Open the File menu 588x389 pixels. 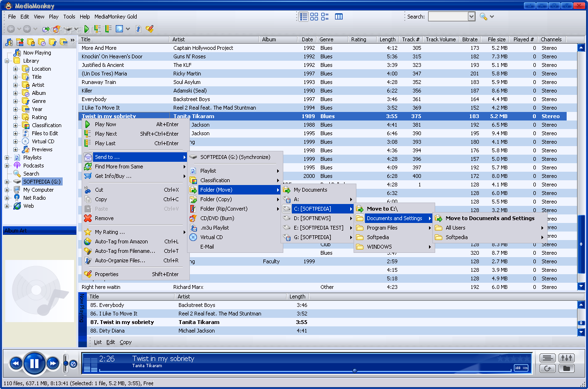click(x=12, y=17)
